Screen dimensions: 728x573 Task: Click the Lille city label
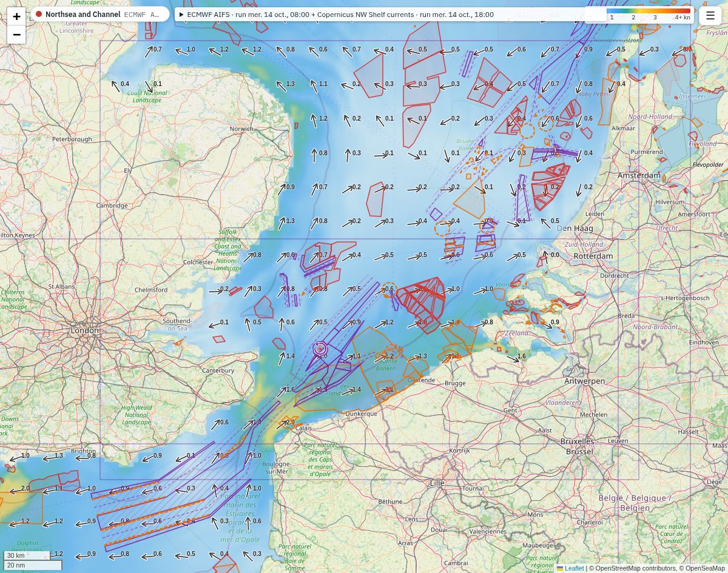pos(437,483)
